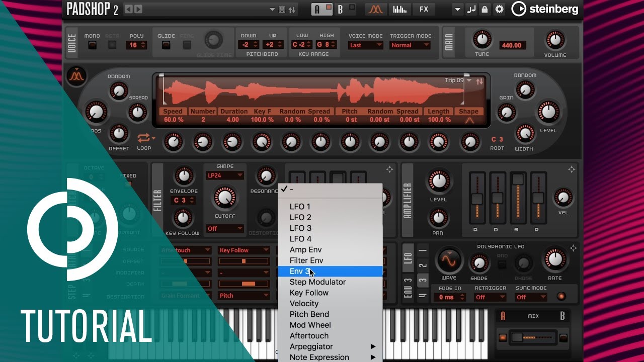Open settings with the gear icon
Image resolution: width=644 pixels, height=362 pixels.
(x=499, y=9)
